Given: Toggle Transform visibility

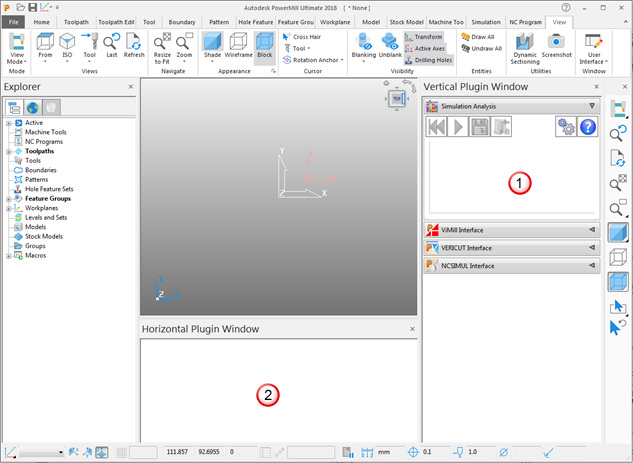Looking at the screenshot, I should pos(424,37).
